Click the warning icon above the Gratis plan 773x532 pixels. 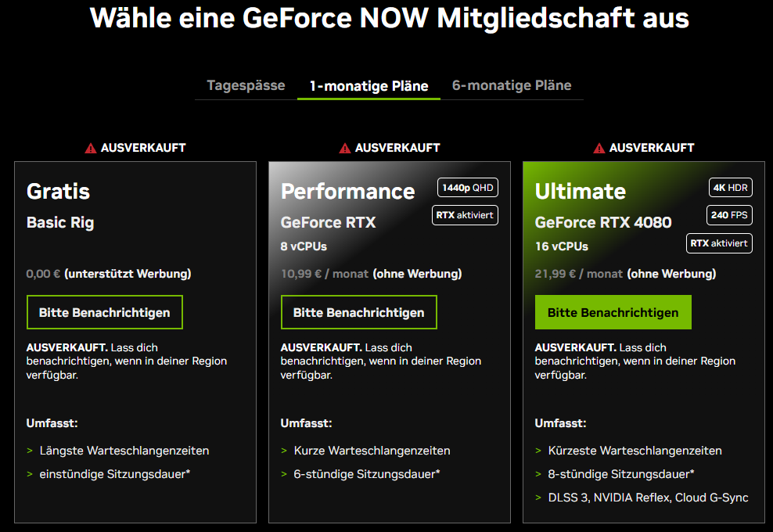(90, 148)
